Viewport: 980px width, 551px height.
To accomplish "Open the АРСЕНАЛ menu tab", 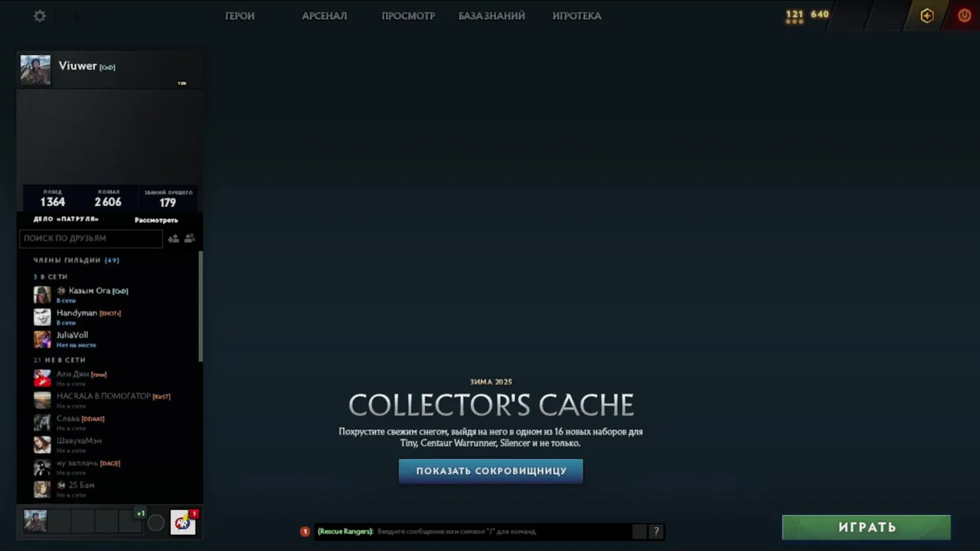I will [x=325, y=16].
